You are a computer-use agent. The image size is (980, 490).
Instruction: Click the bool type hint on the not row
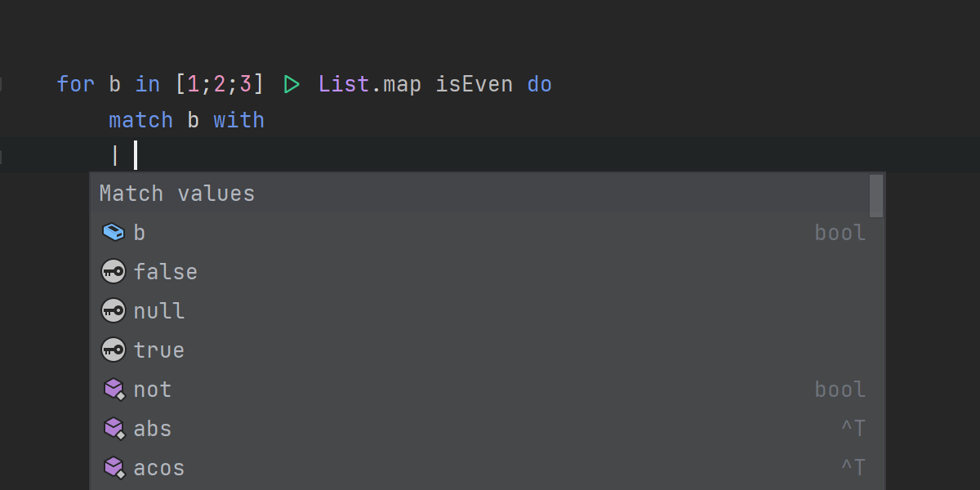point(840,390)
